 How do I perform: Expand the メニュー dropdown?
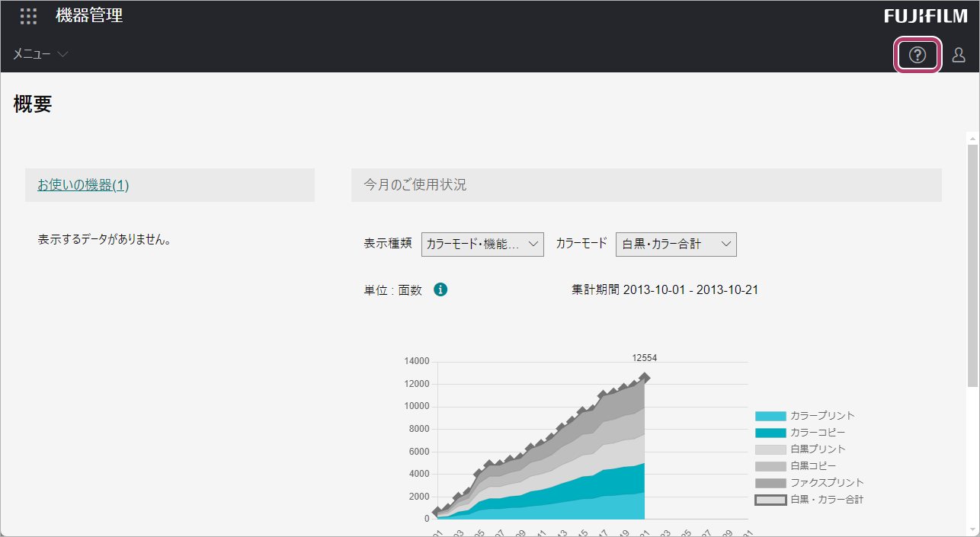[40, 54]
